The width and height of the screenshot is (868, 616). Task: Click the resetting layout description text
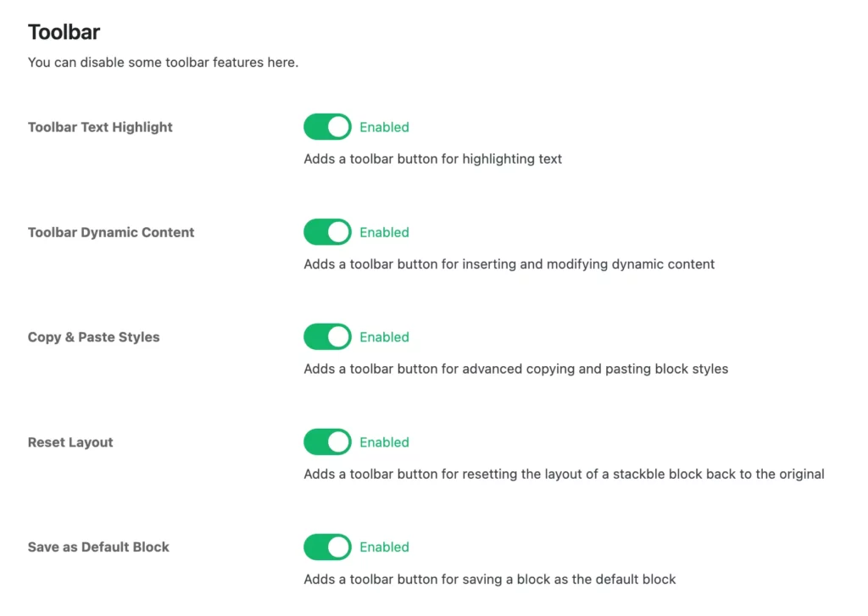(564, 474)
